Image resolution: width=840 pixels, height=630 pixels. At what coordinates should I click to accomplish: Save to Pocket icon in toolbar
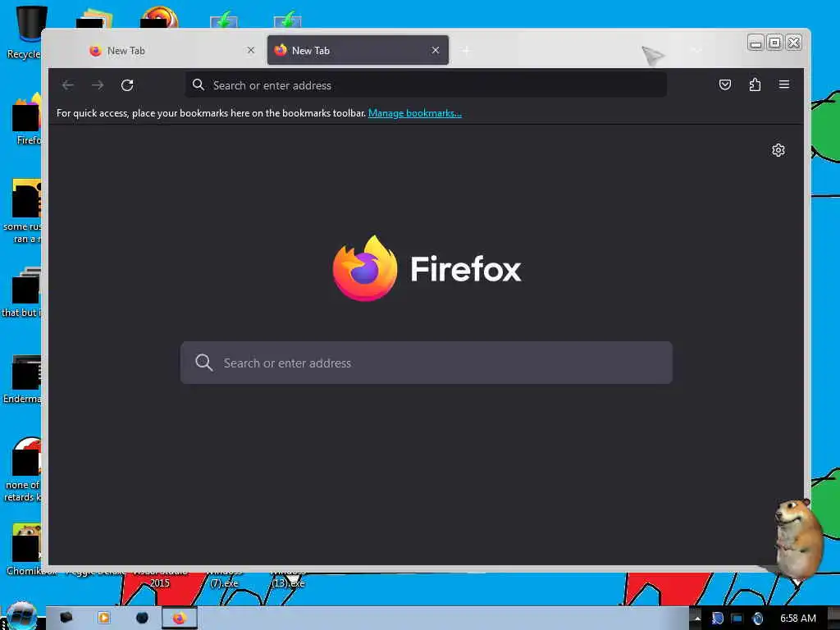pyautogui.click(x=725, y=84)
